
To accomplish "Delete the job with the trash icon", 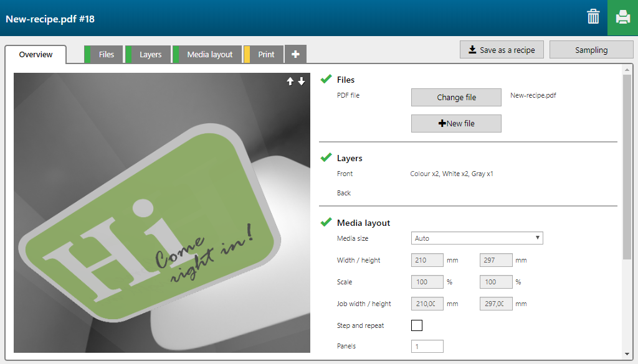I will click(x=593, y=17).
